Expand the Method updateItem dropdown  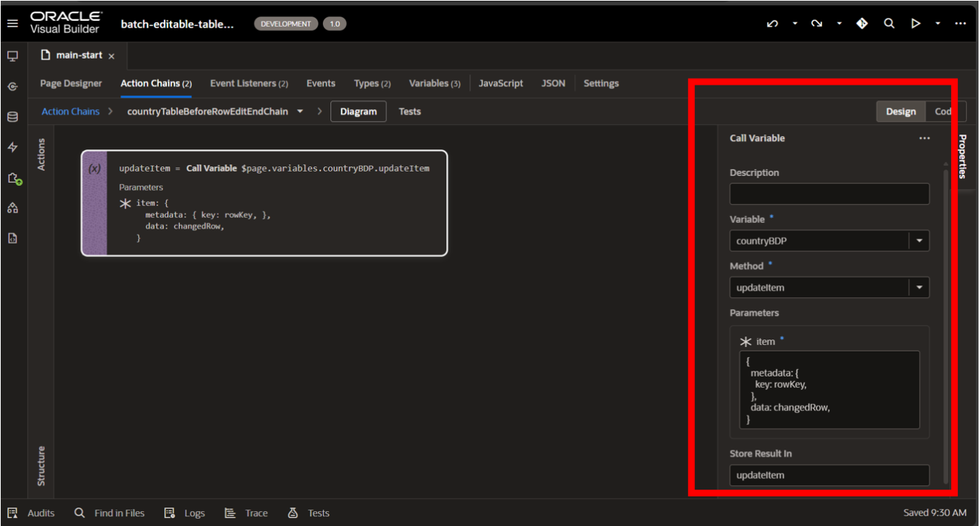click(x=919, y=288)
